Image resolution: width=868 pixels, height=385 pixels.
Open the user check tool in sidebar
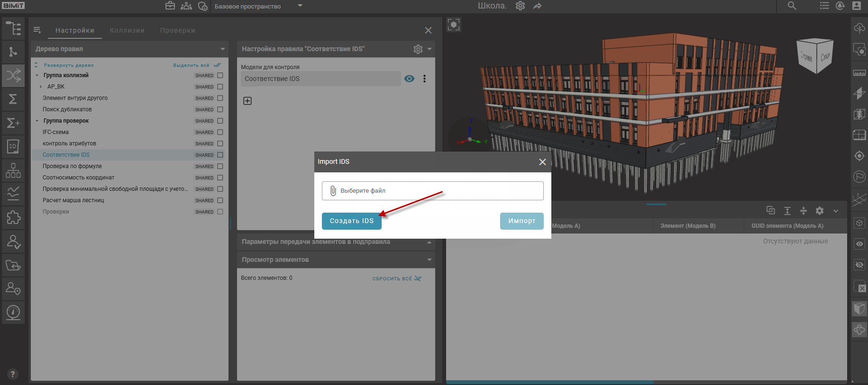coord(13,242)
